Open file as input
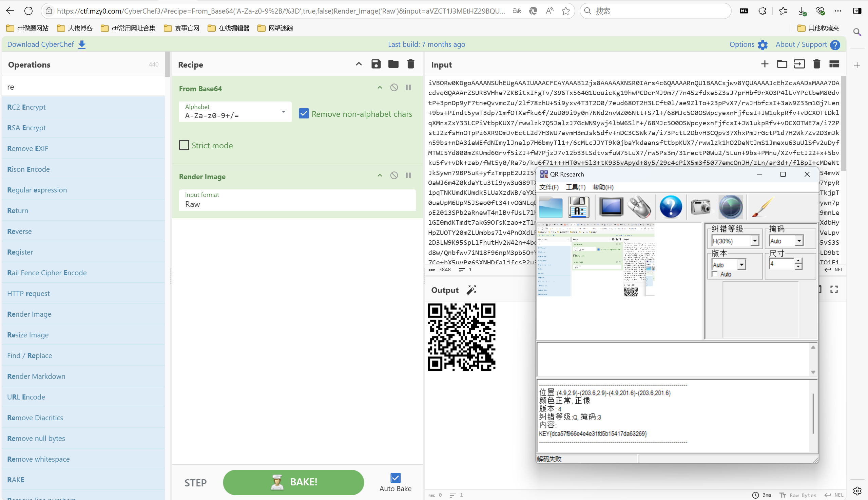This screenshot has height=500, width=868. click(799, 64)
